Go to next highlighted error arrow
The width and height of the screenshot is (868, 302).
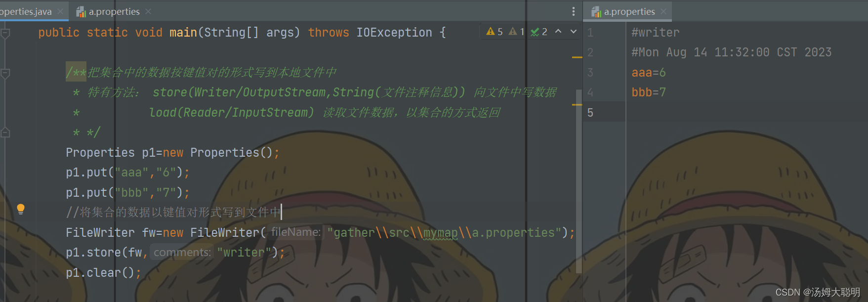tap(574, 32)
